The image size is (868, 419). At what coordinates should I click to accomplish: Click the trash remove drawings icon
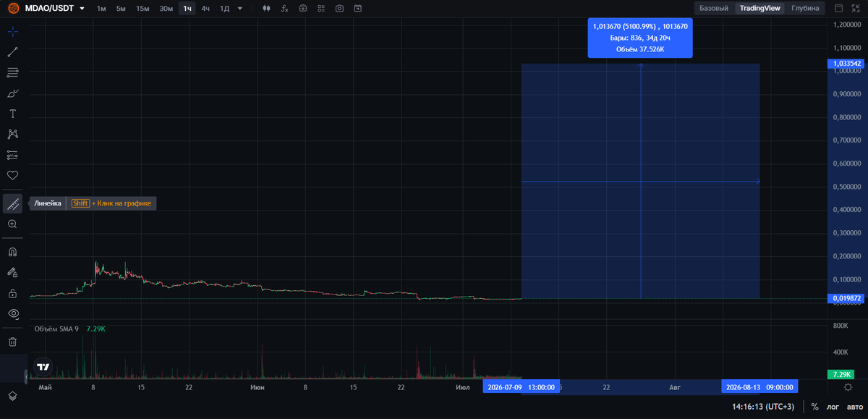[12, 342]
